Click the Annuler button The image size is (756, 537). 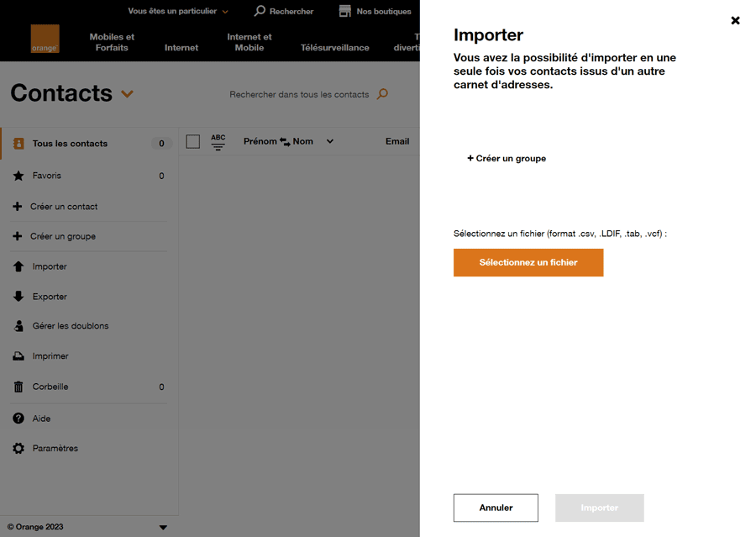(x=496, y=508)
